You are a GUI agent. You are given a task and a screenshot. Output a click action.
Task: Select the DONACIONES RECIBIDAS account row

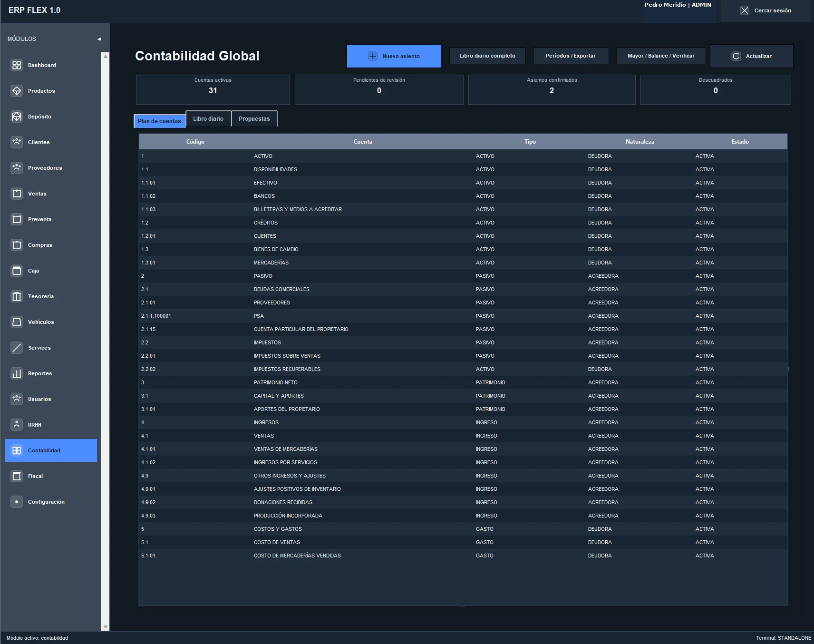[463, 502]
